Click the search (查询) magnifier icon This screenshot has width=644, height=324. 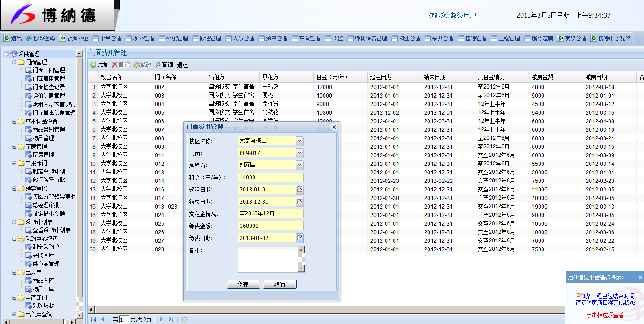(x=158, y=65)
